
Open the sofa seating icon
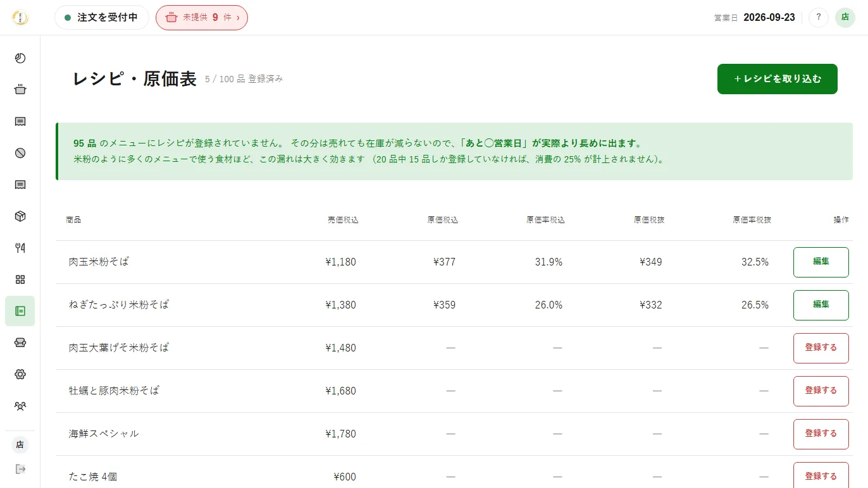point(20,343)
